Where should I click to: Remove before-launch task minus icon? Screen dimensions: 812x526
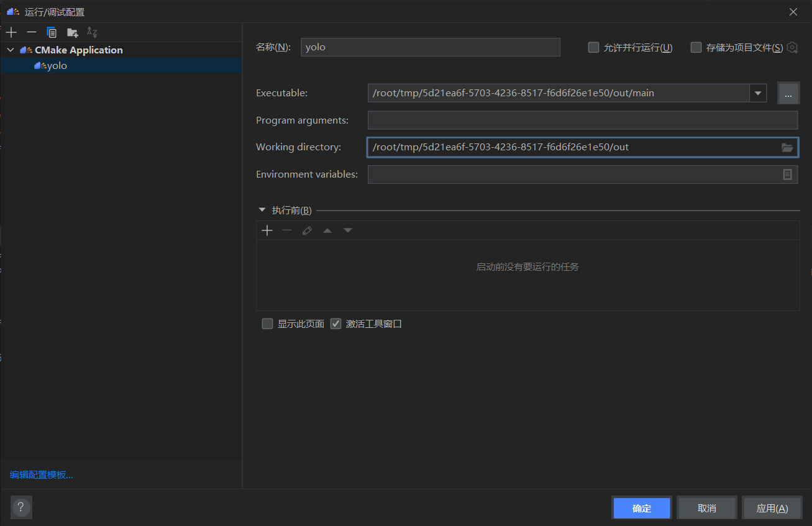[x=287, y=230]
